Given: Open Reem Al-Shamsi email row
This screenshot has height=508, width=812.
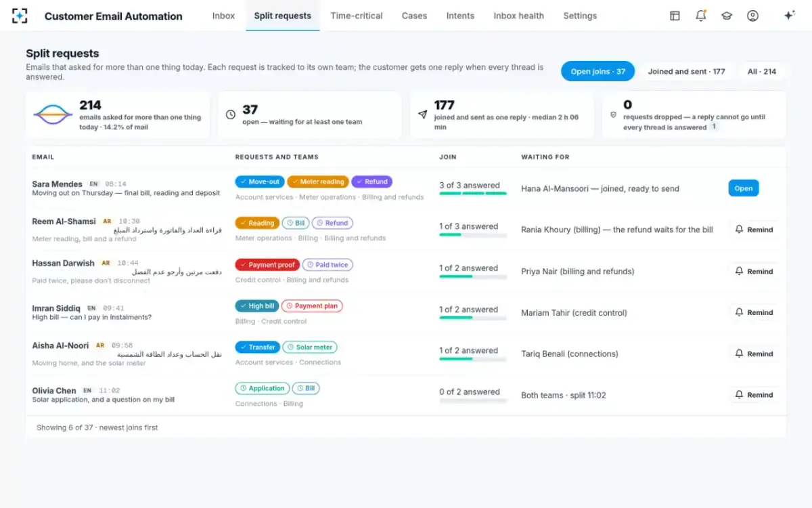Looking at the screenshot, I should [x=406, y=230].
